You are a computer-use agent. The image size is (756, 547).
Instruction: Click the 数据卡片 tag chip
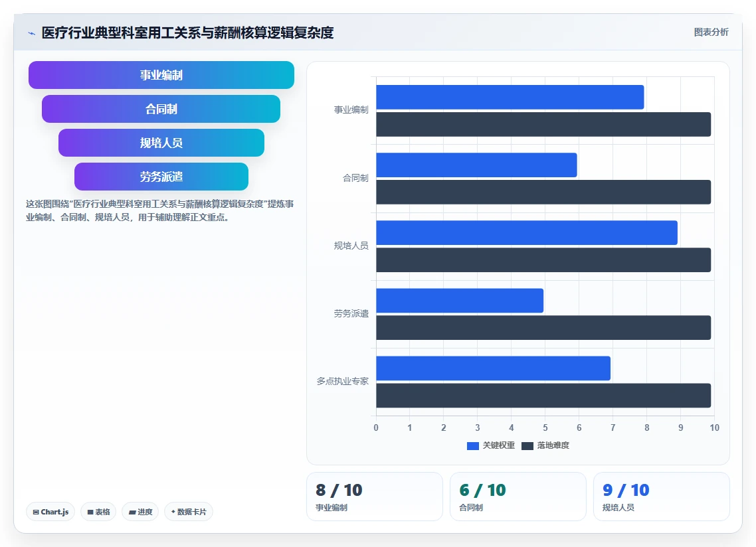[189, 512]
